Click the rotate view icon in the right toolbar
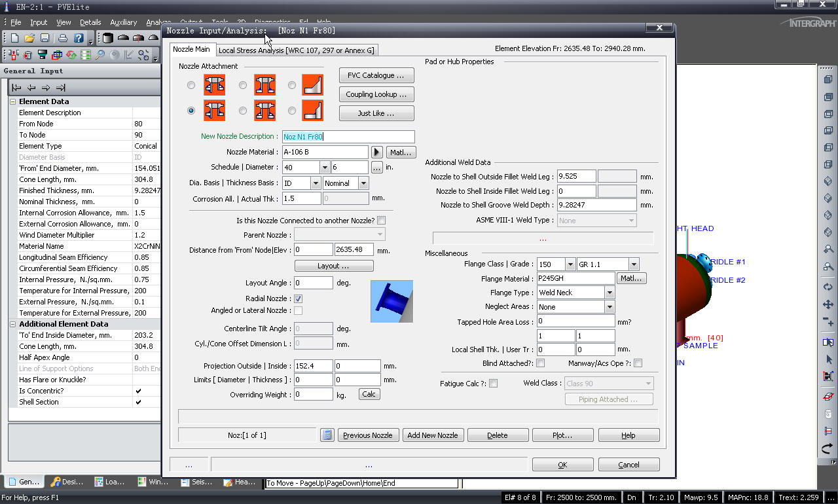Image resolution: width=838 pixels, height=504 pixels. pos(828,287)
